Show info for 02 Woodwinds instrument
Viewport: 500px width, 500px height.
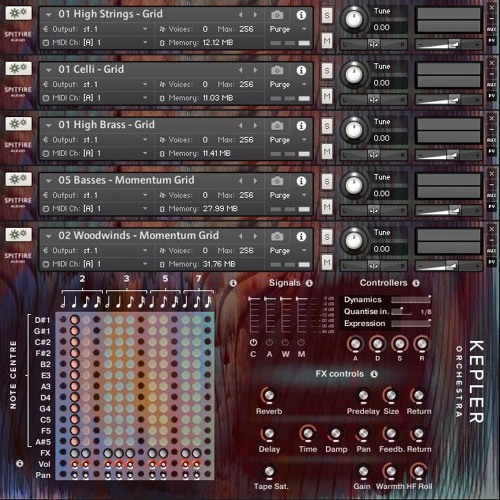301,236
